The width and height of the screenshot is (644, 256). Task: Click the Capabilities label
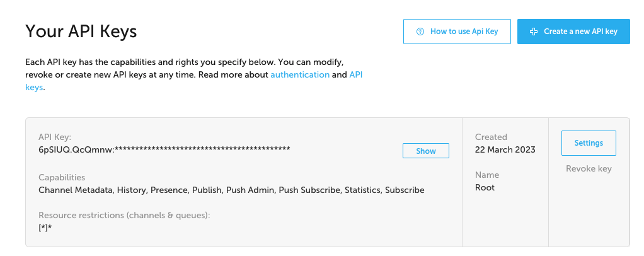pyautogui.click(x=62, y=177)
